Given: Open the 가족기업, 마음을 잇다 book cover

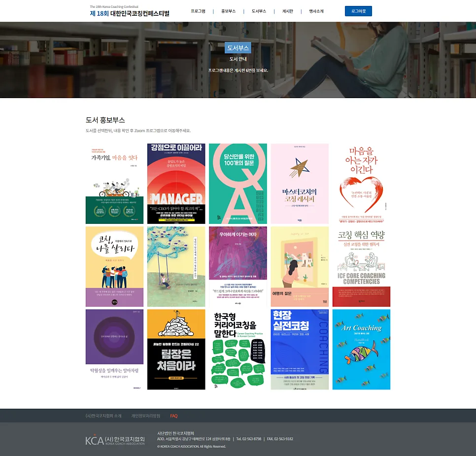Looking at the screenshot, I should pos(114,184).
